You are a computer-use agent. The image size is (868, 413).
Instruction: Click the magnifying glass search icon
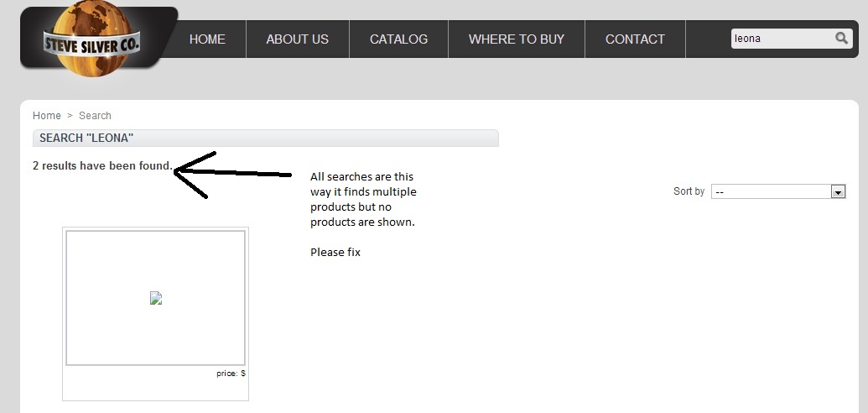[841, 39]
